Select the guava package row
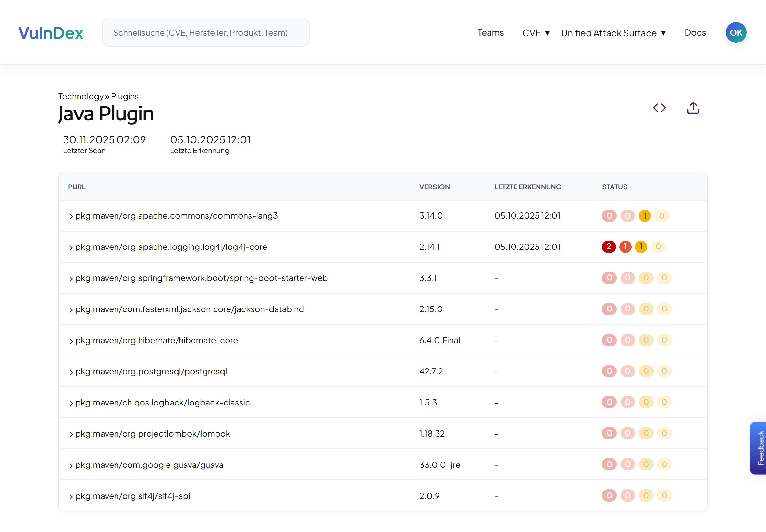 (149, 465)
